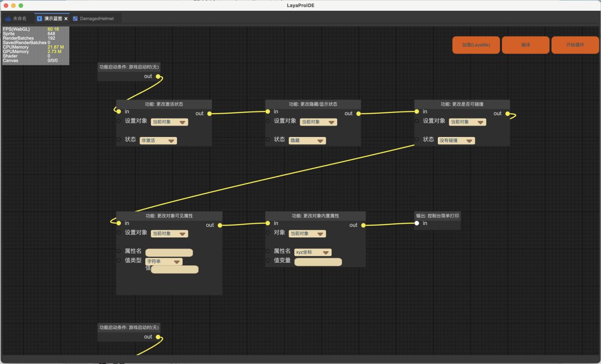Click the white in port of 控制台简单打印 node
The height and width of the screenshot is (364, 601).
[417, 223]
